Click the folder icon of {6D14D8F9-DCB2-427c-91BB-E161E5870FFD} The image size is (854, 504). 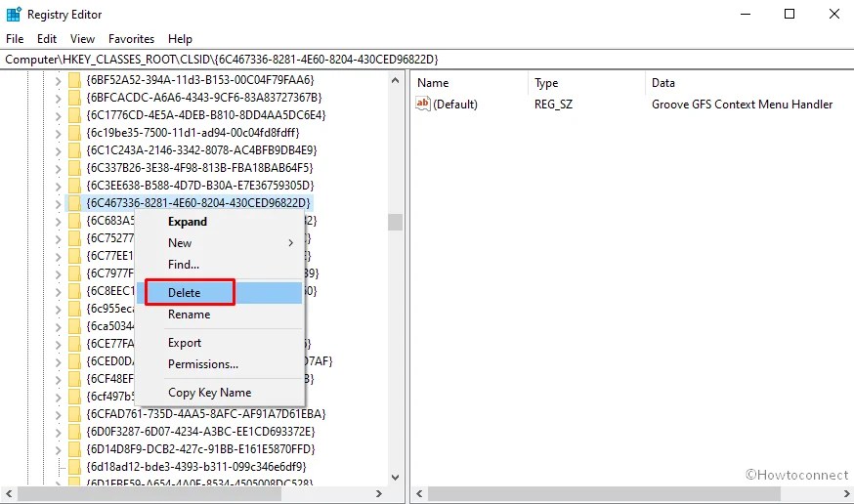[74, 449]
